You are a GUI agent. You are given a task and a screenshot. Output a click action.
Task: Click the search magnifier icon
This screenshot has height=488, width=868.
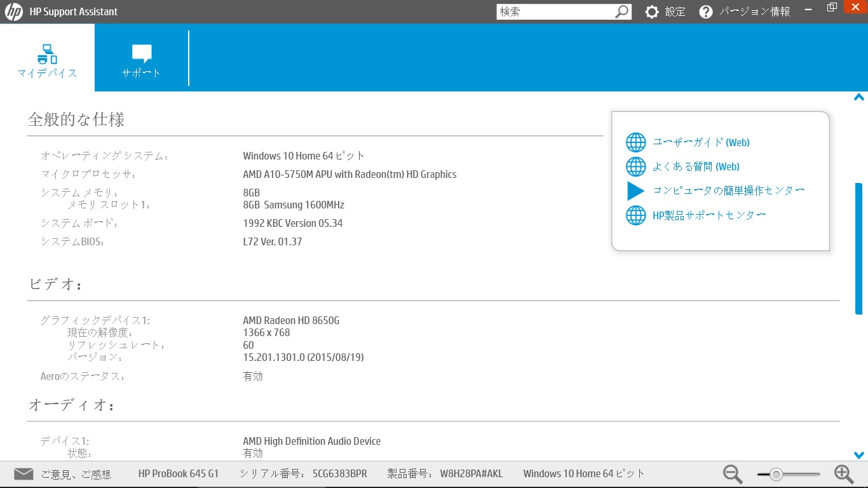pyautogui.click(x=622, y=11)
